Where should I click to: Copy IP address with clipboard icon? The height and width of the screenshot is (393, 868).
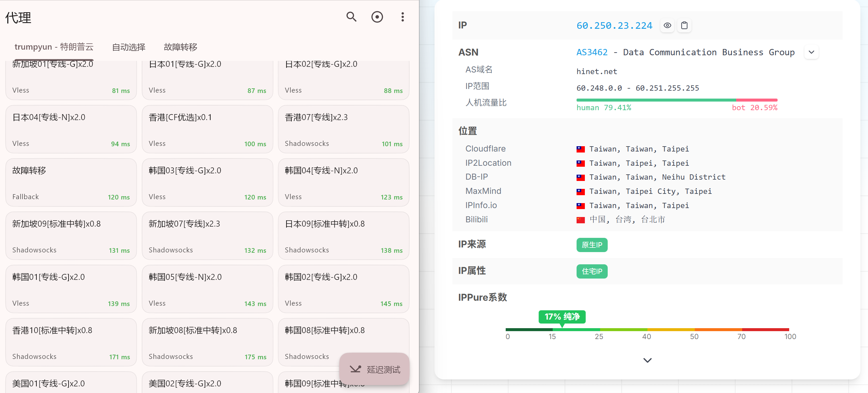click(x=684, y=25)
